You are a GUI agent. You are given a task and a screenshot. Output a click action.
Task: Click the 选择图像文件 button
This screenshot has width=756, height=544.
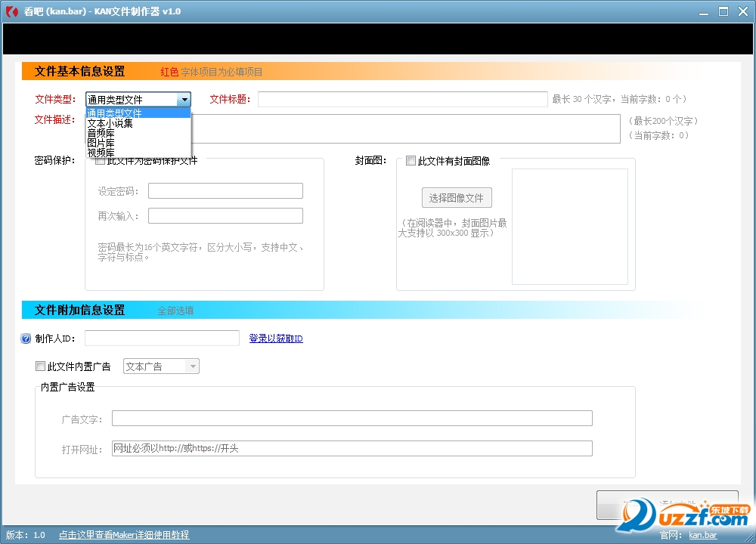457,198
